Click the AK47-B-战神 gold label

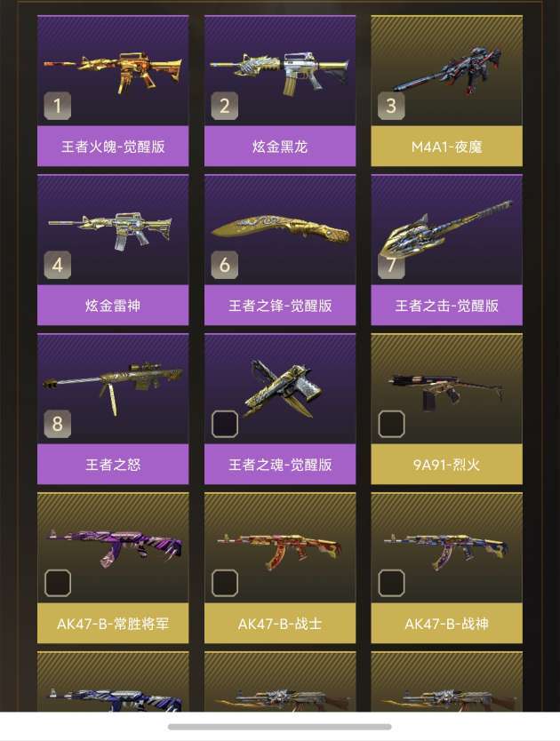(x=447, y=624)
